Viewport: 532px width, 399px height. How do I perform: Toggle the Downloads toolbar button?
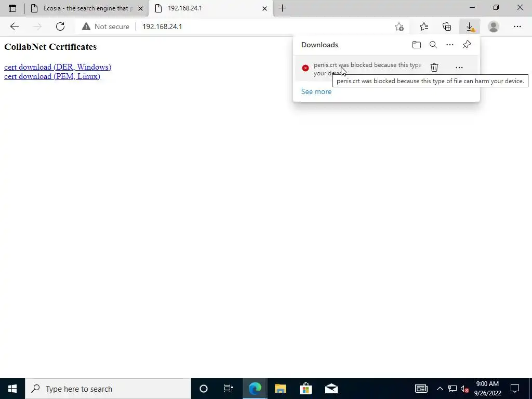click(470, 26)
